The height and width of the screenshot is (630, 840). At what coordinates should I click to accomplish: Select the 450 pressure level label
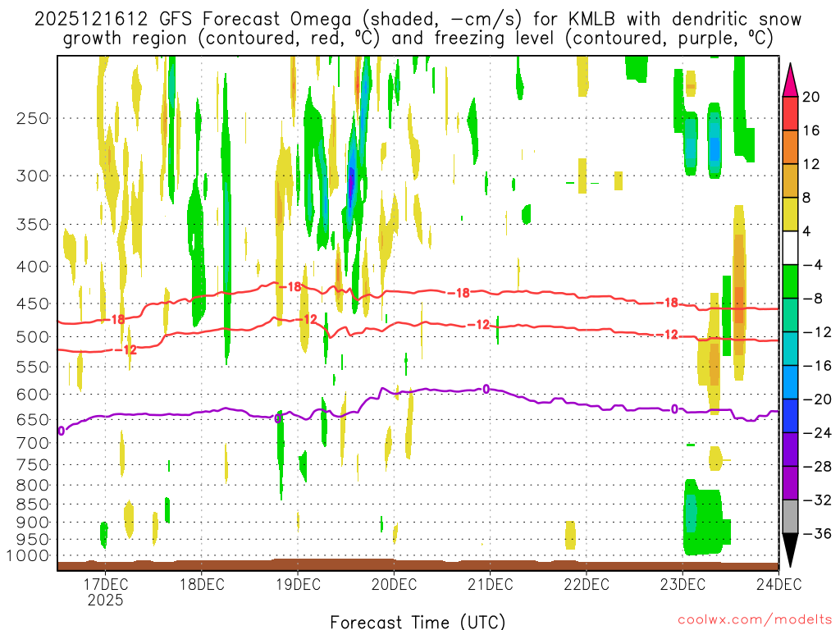[32, 304]
